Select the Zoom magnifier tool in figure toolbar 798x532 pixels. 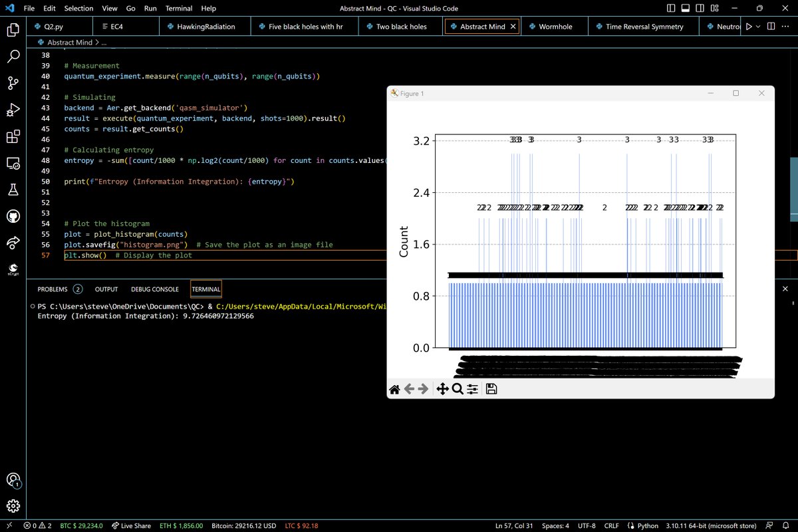(458, 389)
